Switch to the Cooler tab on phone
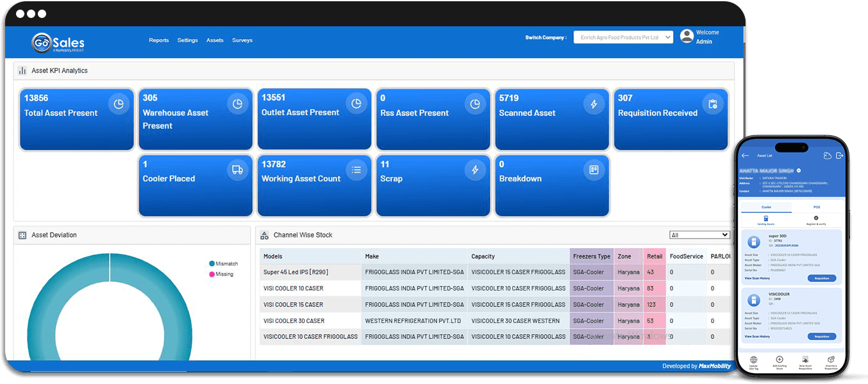Image resolution: width=868 pixels, height=384 pixels. point(766,208)
